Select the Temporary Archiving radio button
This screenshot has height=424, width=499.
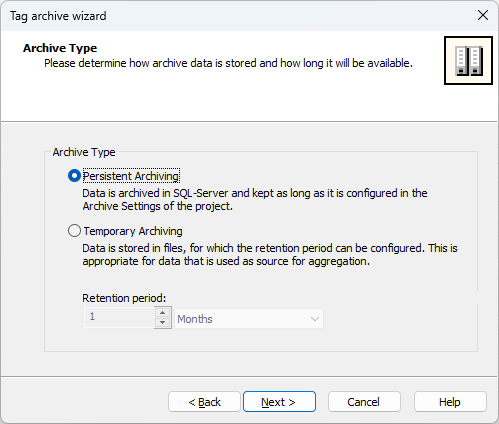click(x=74, y=231)
